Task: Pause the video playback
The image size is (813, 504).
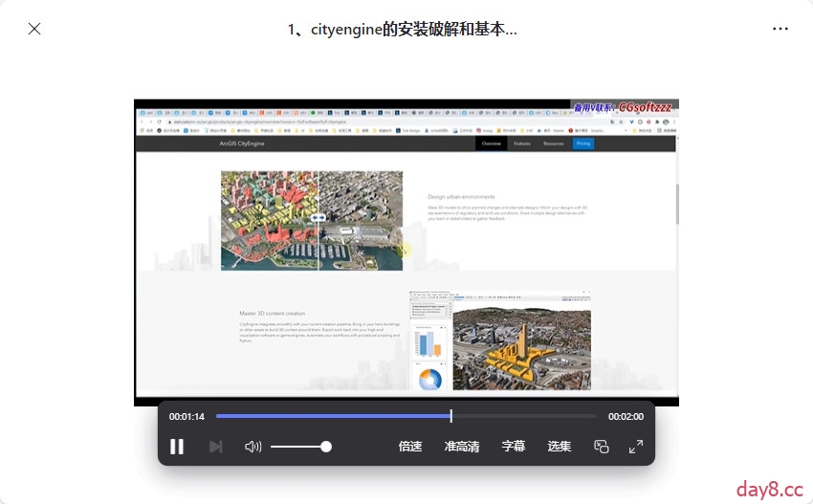Action: click(177, 447)
